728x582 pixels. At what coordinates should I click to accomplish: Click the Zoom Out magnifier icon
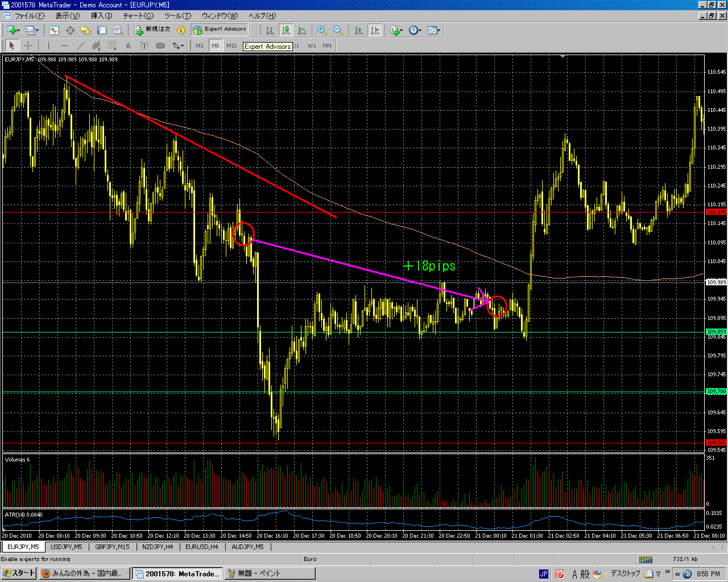338,30
